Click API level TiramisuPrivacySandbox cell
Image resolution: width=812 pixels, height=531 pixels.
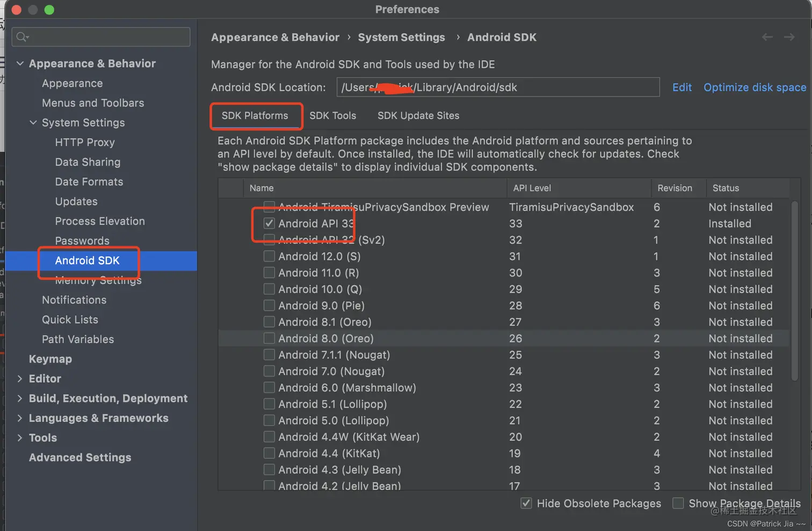(571, 207)
